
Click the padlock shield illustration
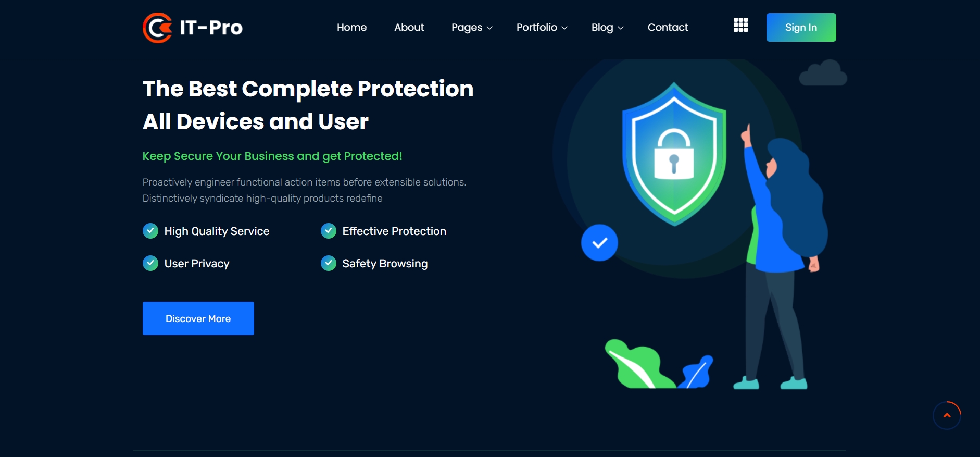click(x=674, y=154)
